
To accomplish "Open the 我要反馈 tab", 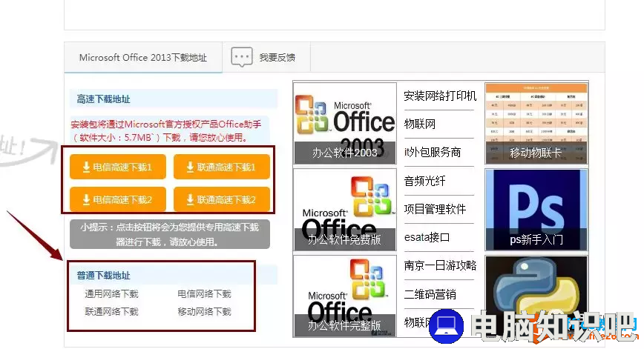I will coord(266,57).
